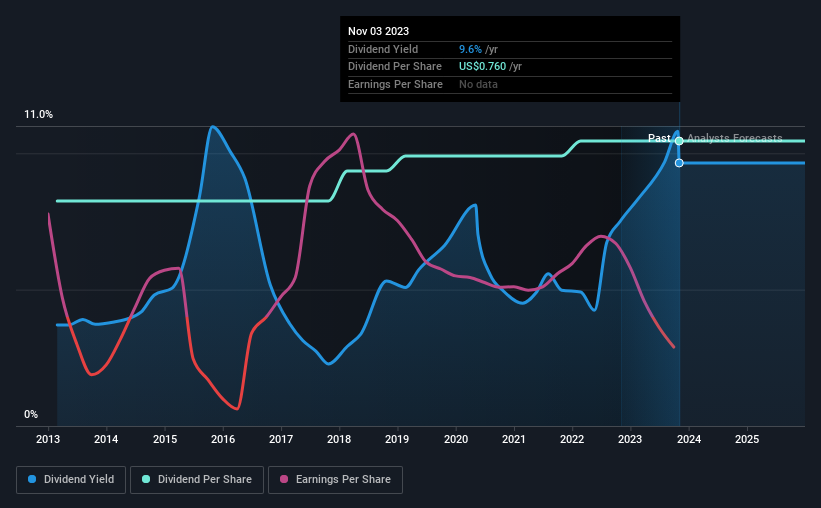
Task: Click the 2020 x-axis label
Action: click(456, 439)
